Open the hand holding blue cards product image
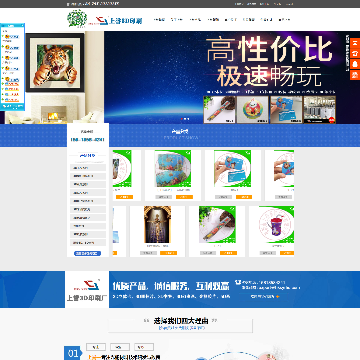 pos(233,169)
